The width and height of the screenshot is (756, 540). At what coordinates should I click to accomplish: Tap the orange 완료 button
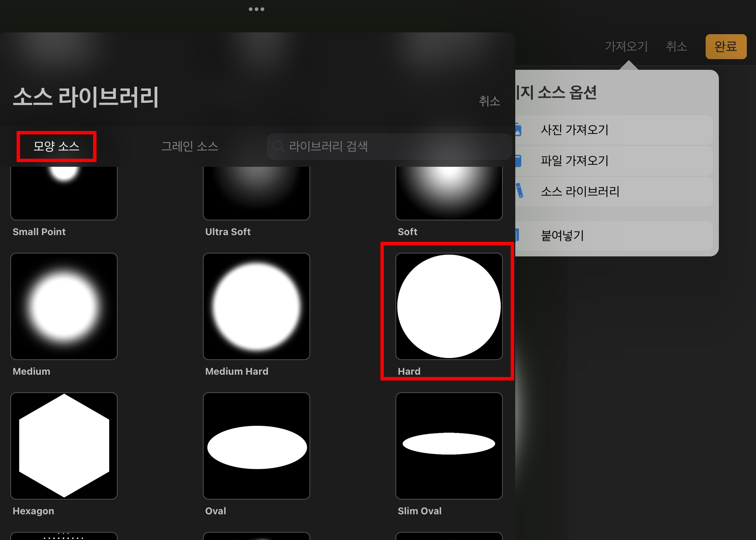click(726, 47)
